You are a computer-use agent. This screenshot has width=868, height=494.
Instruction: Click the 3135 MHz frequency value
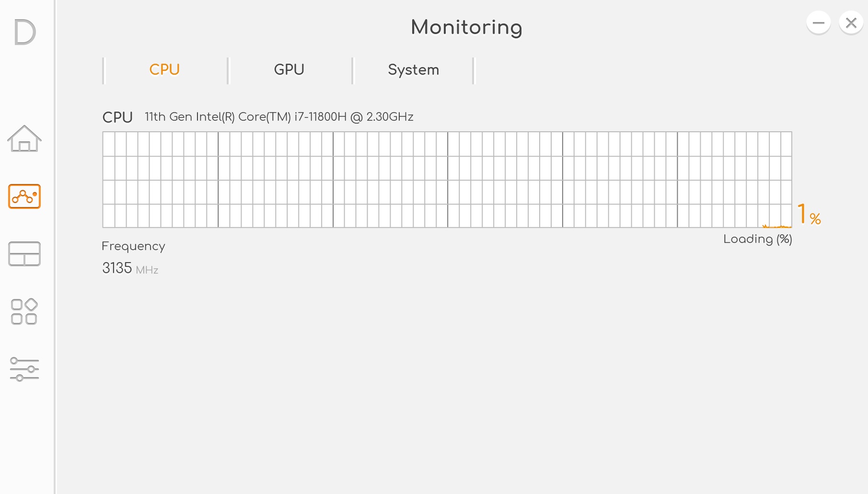point(130,268)
